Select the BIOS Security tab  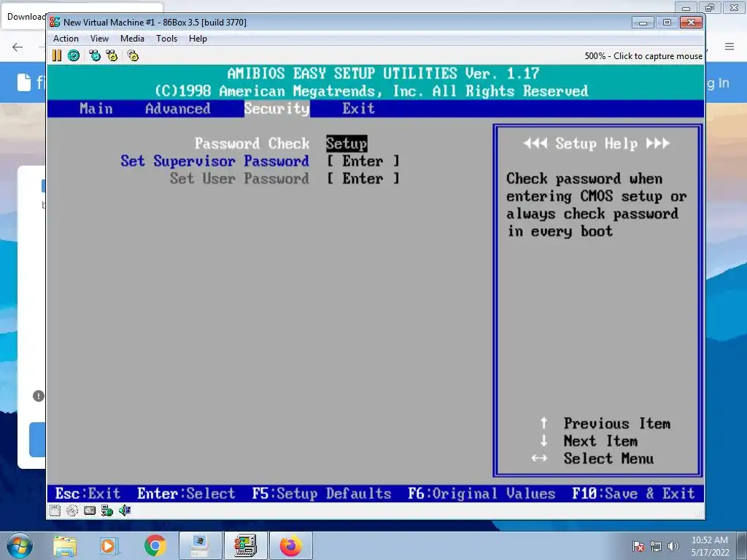pyautogui.click(x=276, y=109)
